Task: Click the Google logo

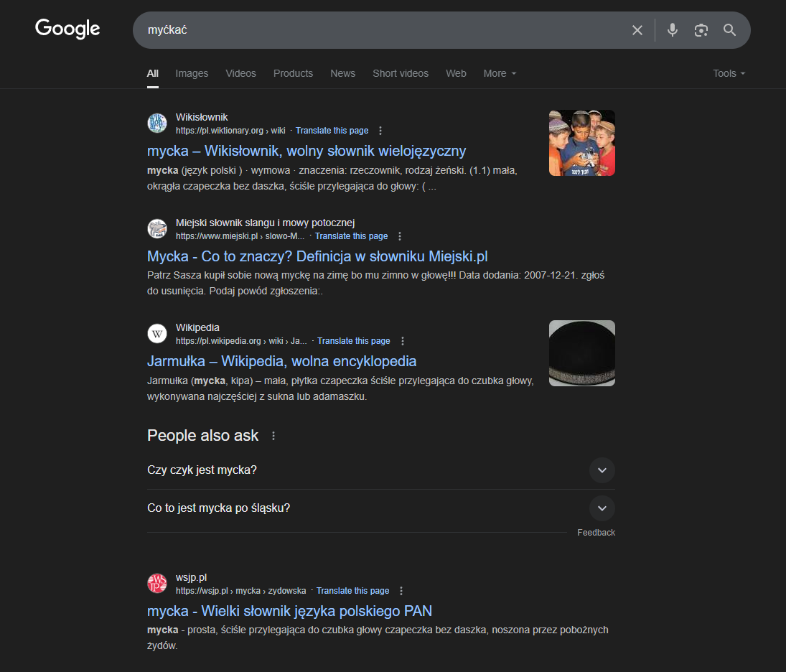Action: [67, 29]
